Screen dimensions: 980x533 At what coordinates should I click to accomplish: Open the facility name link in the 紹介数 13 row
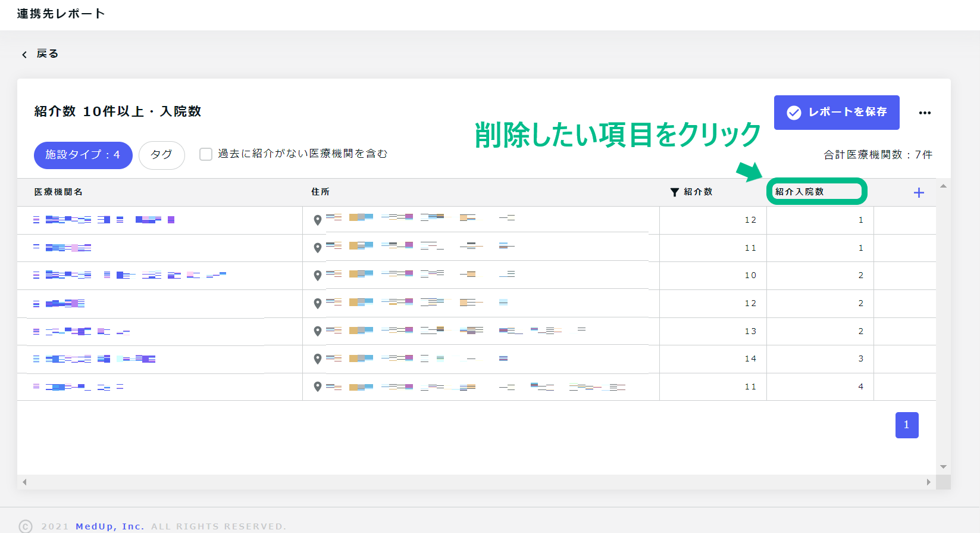point(82,331)
